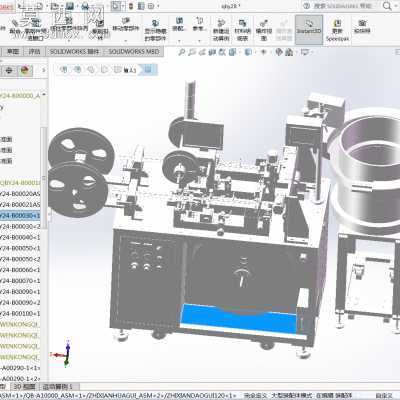This screenshot has width=400, height=400.
Task: Switch to the 评估 ribbon tab
Action: (34, 52)
